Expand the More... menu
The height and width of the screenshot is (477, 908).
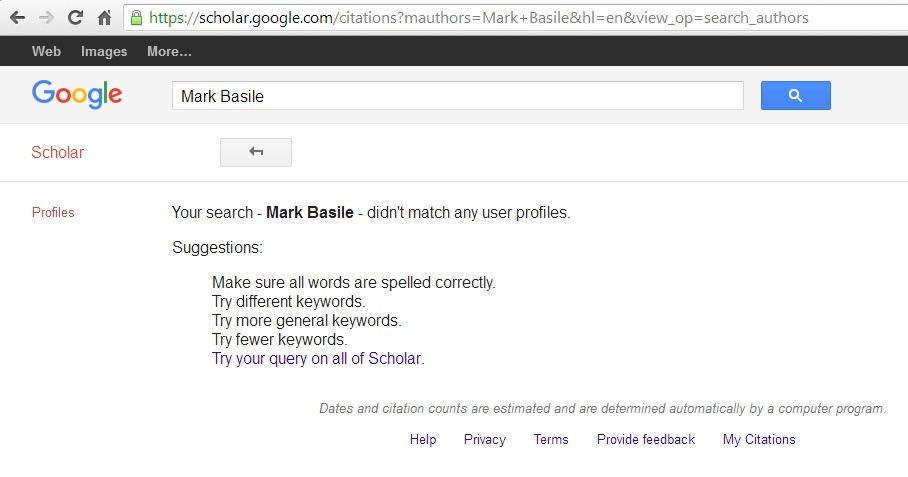click(169, 51)
